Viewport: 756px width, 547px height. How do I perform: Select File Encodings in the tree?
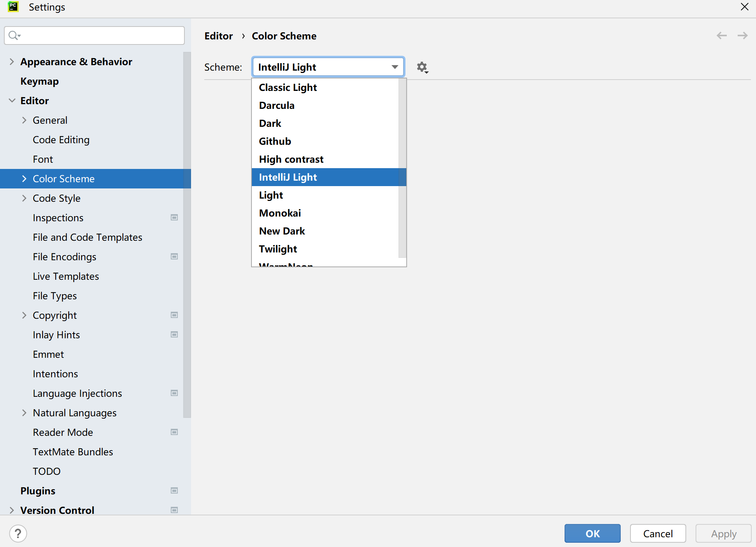point(65,257)
